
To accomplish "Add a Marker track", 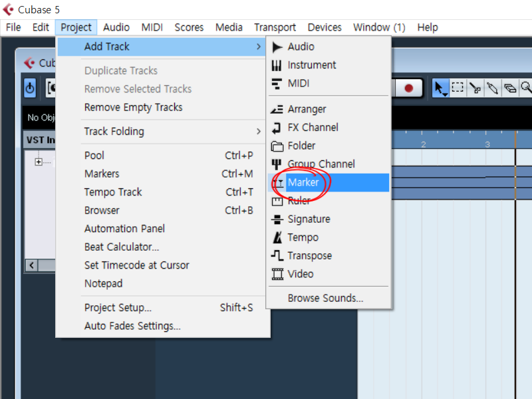I will (329, 182).
